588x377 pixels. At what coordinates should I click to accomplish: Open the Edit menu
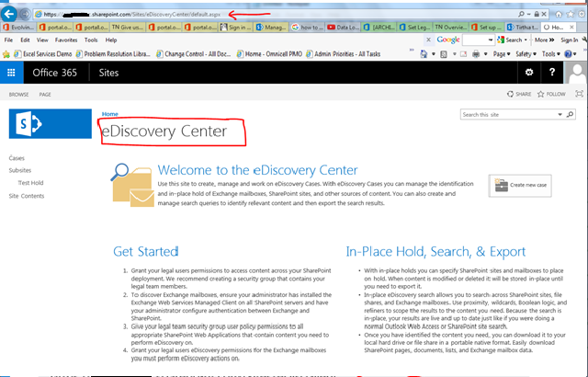pyautogui.click(x=25, y=40)
